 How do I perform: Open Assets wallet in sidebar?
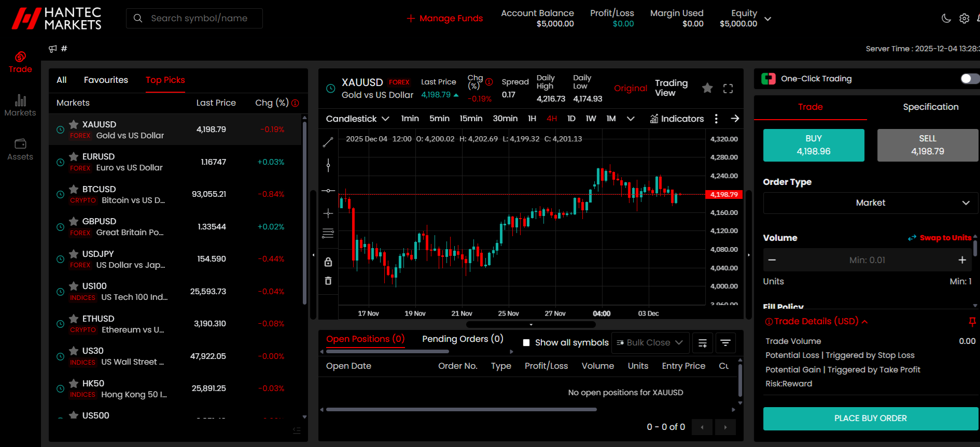click(20, 149)
